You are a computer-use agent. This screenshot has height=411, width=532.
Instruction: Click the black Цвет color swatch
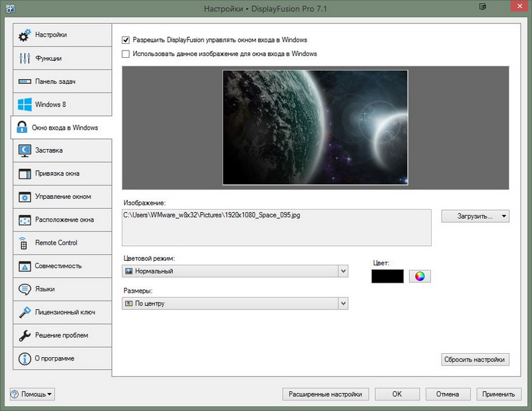pyautogui.click(x=388, y=276)
